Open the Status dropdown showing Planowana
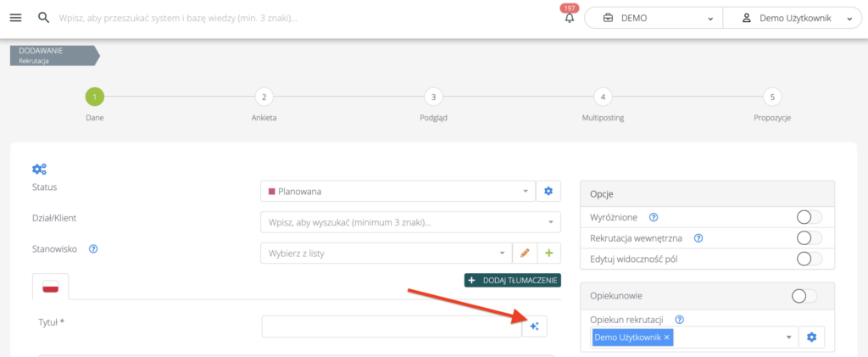The width and height of the screenshot is (868, 357). (x=398, y=191)
